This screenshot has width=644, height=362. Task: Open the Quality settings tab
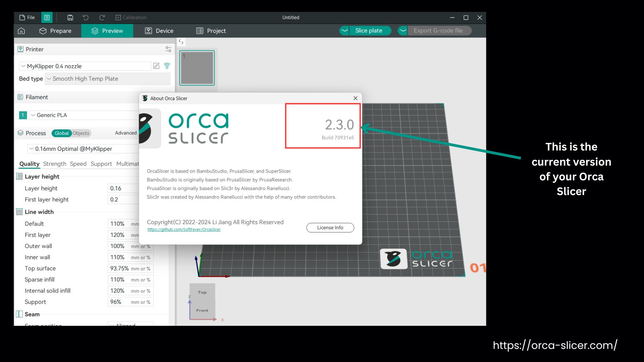tap(29, 164)
